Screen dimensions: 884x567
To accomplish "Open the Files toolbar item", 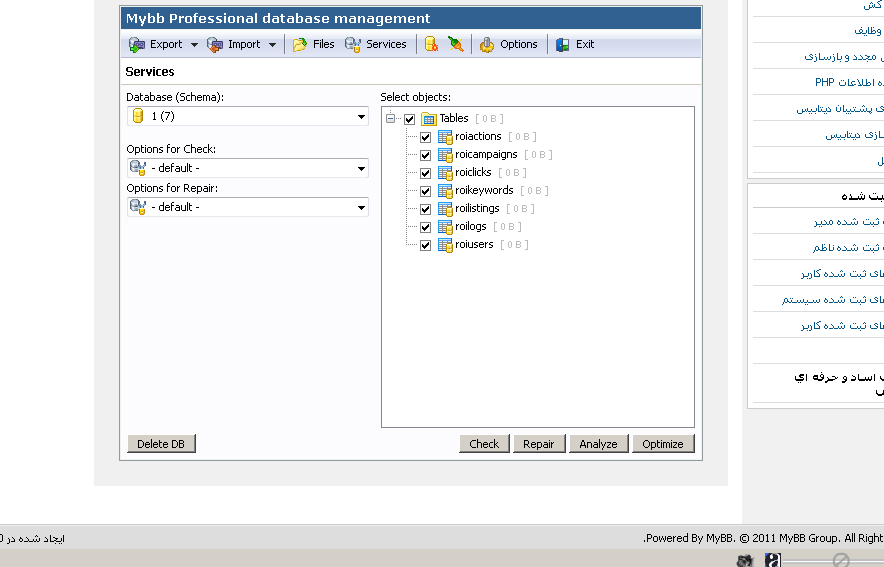I will pyautogui.click(x=313, y=45).
